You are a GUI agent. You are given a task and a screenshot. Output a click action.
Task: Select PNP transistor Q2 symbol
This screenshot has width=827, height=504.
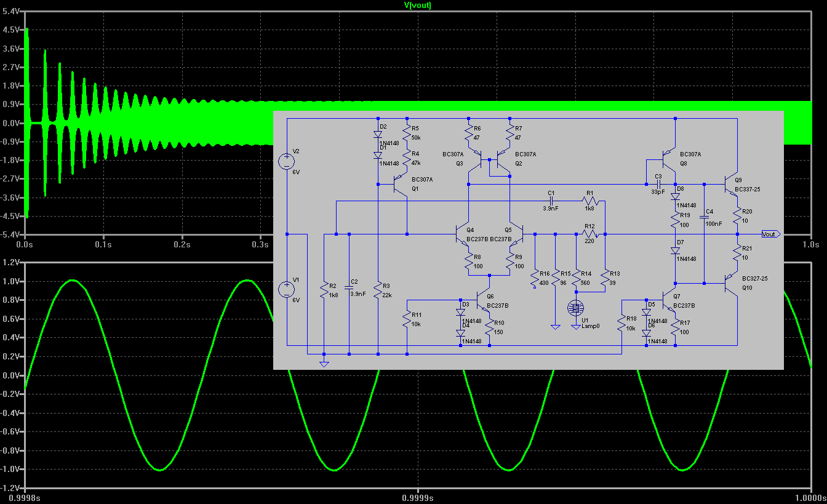[503, 160]
